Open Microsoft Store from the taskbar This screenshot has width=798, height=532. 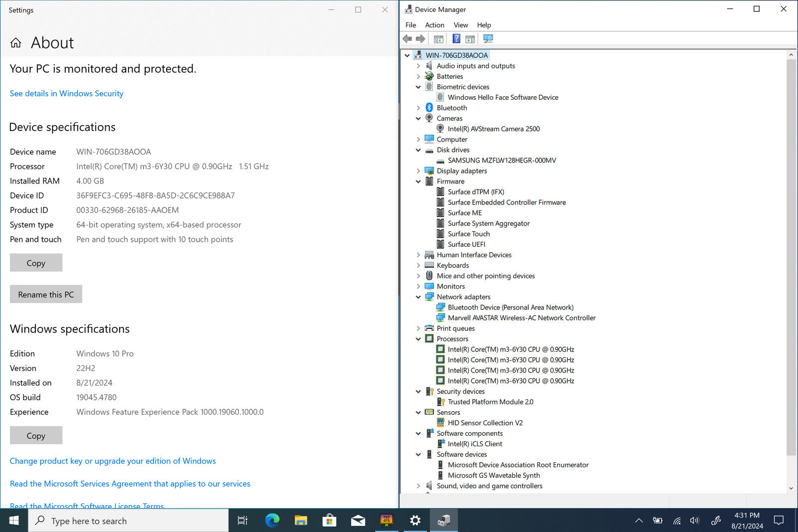click(329, 521)
